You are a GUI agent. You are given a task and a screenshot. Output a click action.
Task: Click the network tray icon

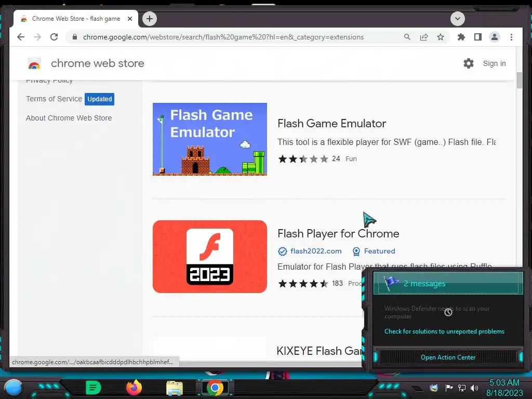point(462,388)
